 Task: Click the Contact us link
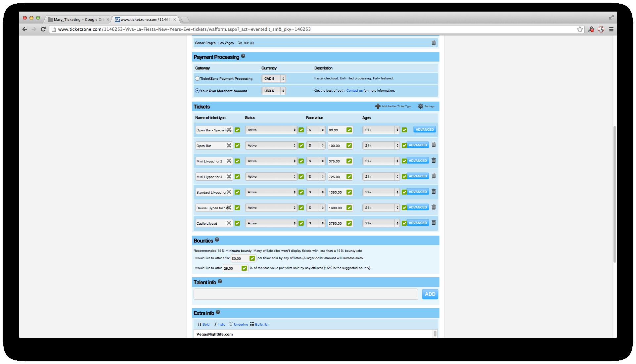point(354,91)
